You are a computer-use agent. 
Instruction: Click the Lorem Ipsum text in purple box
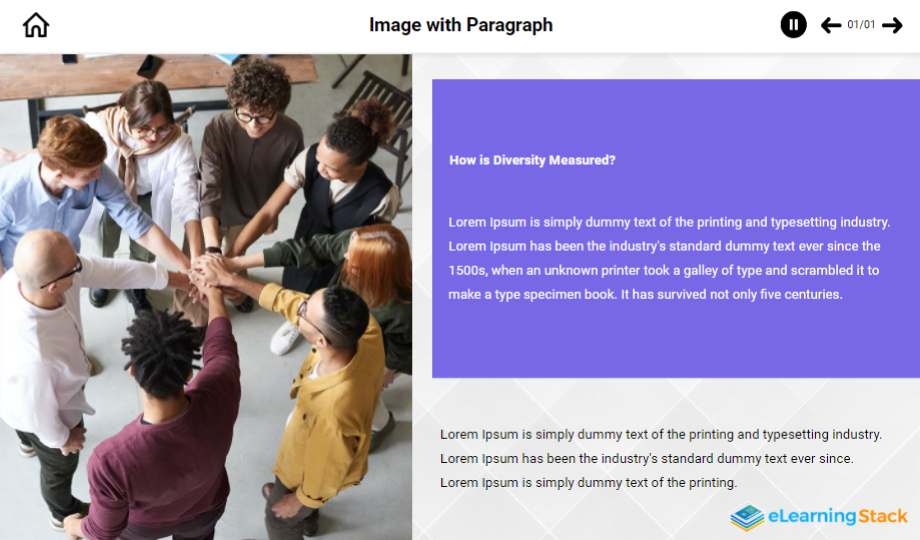[x=669, y=258]
